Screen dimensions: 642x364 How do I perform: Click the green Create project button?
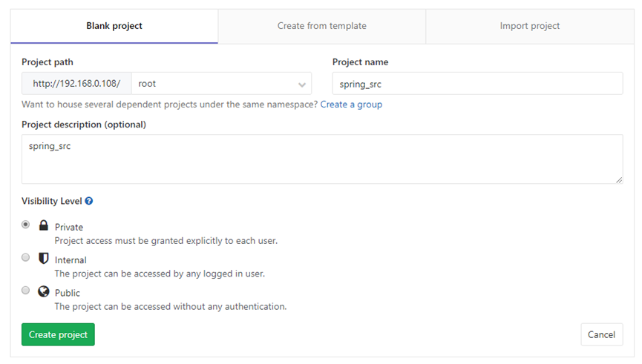(x=58, y=334)
